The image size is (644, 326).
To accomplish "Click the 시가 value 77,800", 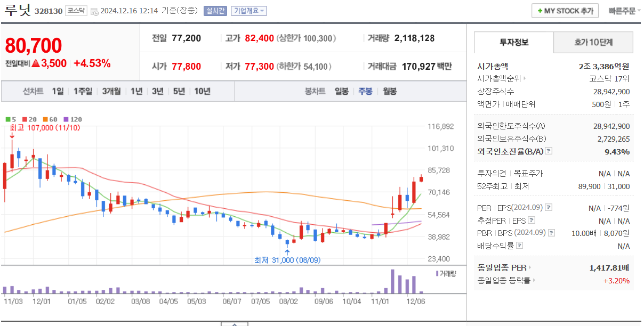I will [187, 67].
